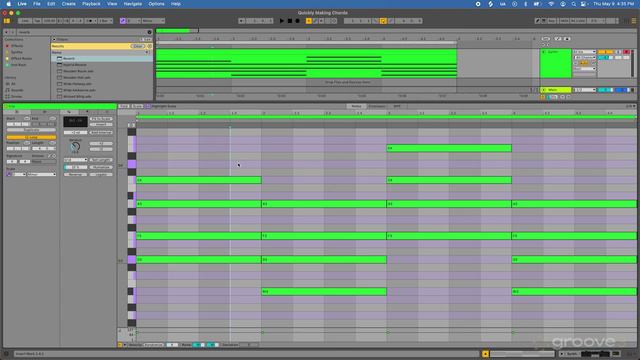Open the File menu
640x360 pixels.
(37, 4)
